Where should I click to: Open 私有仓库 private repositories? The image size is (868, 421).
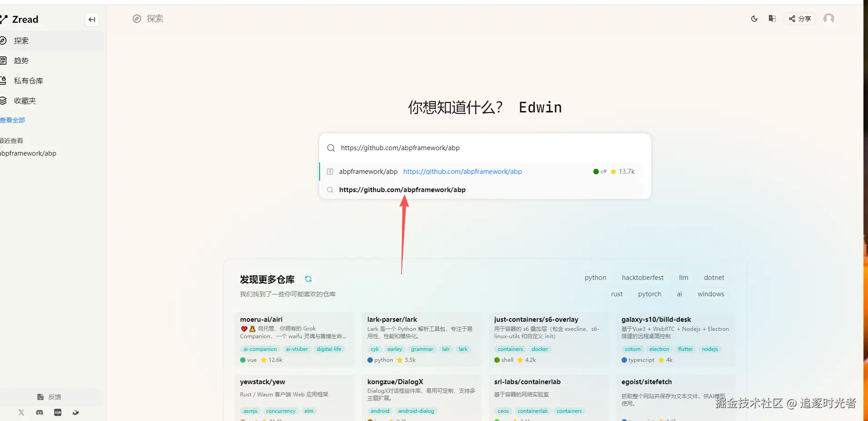click(x=51, y=81)
